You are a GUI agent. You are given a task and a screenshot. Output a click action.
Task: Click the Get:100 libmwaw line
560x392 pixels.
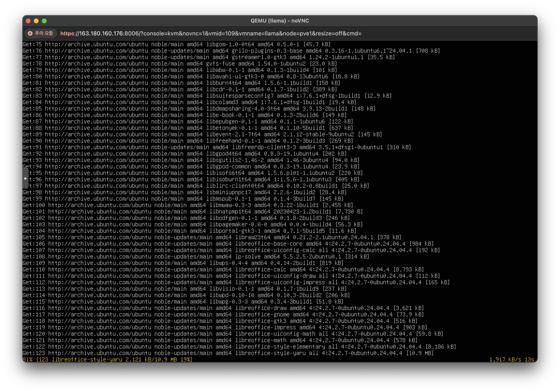187,205
